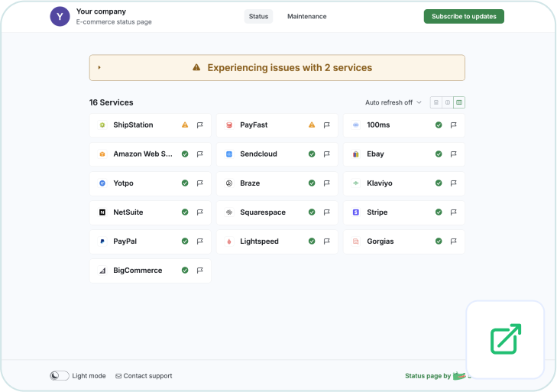Switch to single-column list view
This screenshot has width=557, height=392.
pyautogui.click(x=436, y=102)
